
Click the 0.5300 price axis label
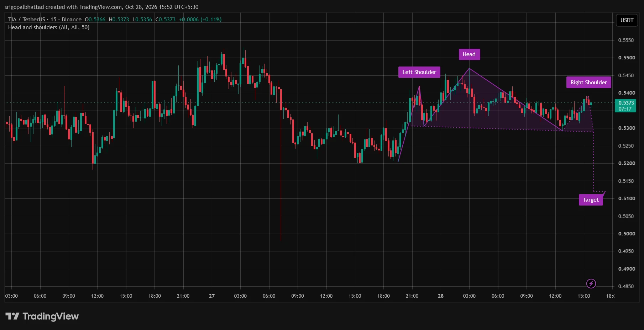point(626,128)
